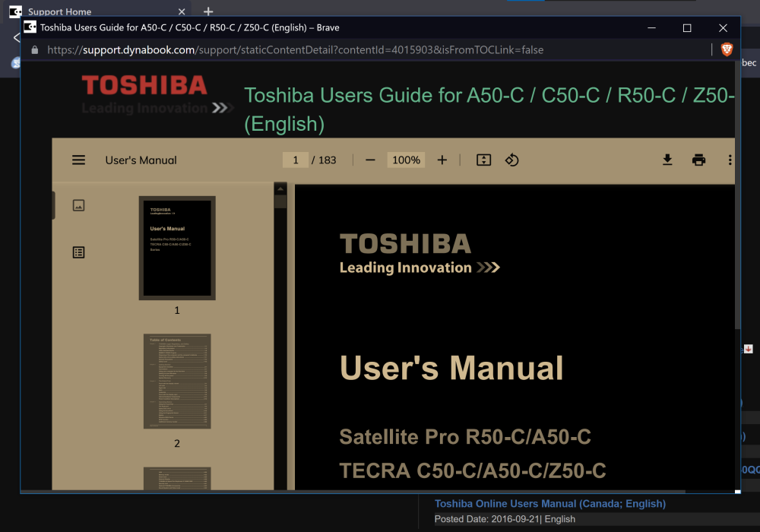
Task: Open the PDF viewer more actions menu
Action: tap(730, 160)
